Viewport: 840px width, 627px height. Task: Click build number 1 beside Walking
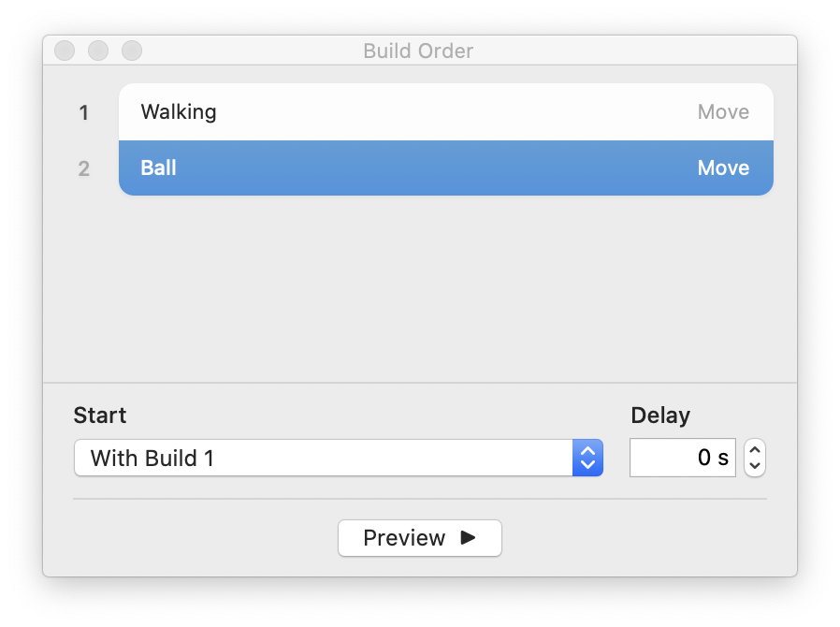pos(84,113)
